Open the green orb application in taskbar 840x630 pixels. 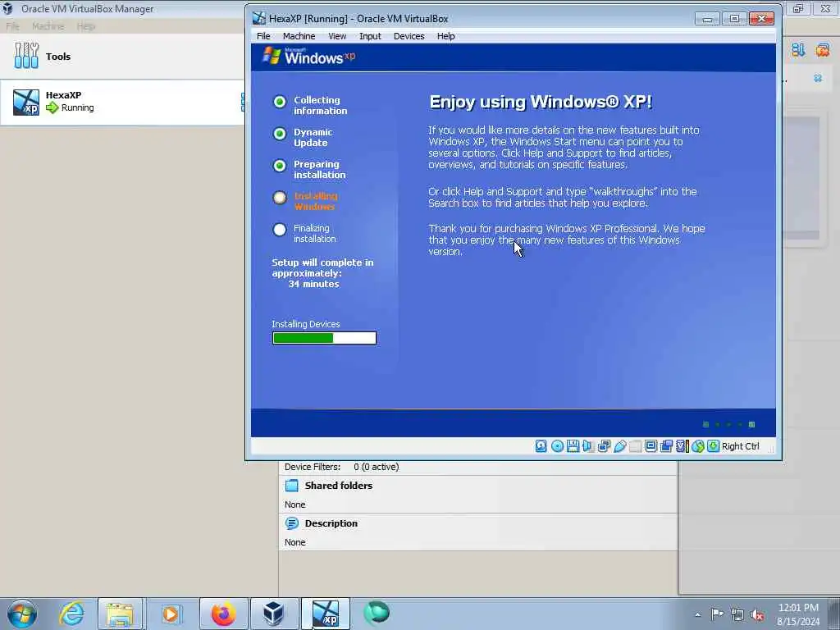[376, 613]
